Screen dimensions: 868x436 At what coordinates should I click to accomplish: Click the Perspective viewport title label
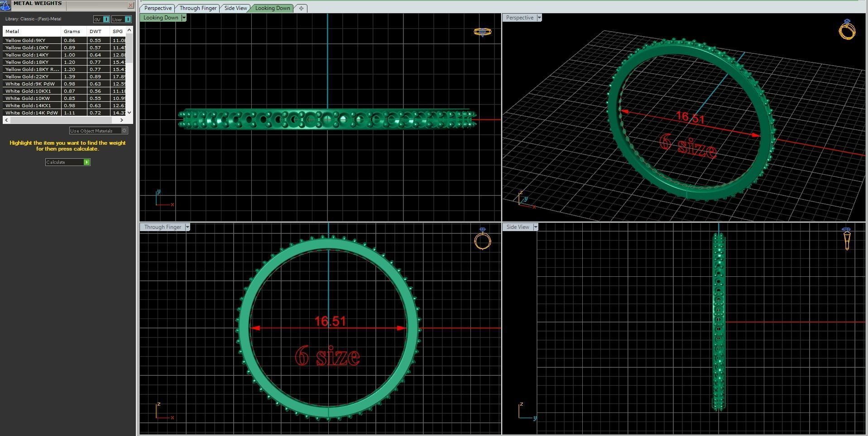[x=519, y=18]
